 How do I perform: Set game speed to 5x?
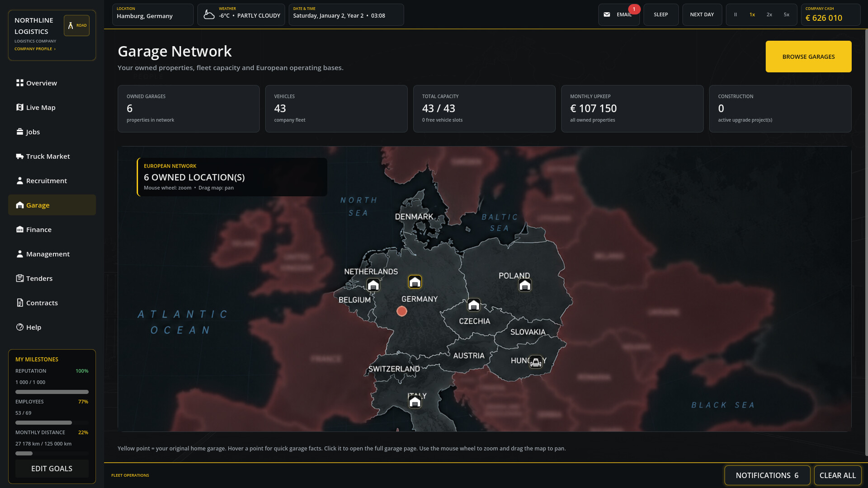787,15
